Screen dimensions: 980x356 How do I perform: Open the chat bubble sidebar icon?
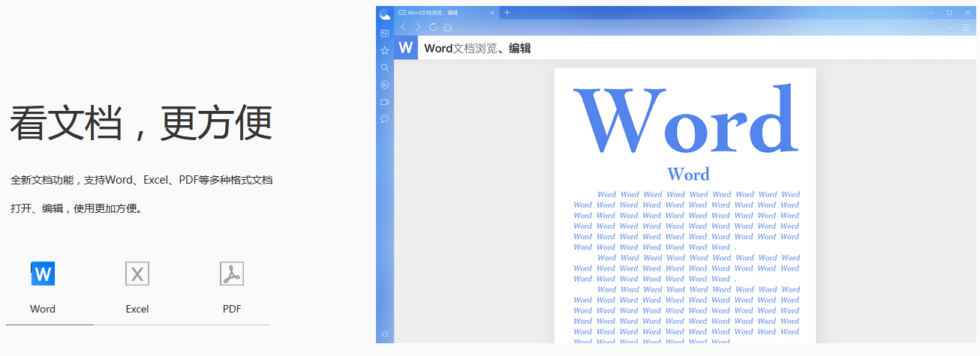click(385, 118)
